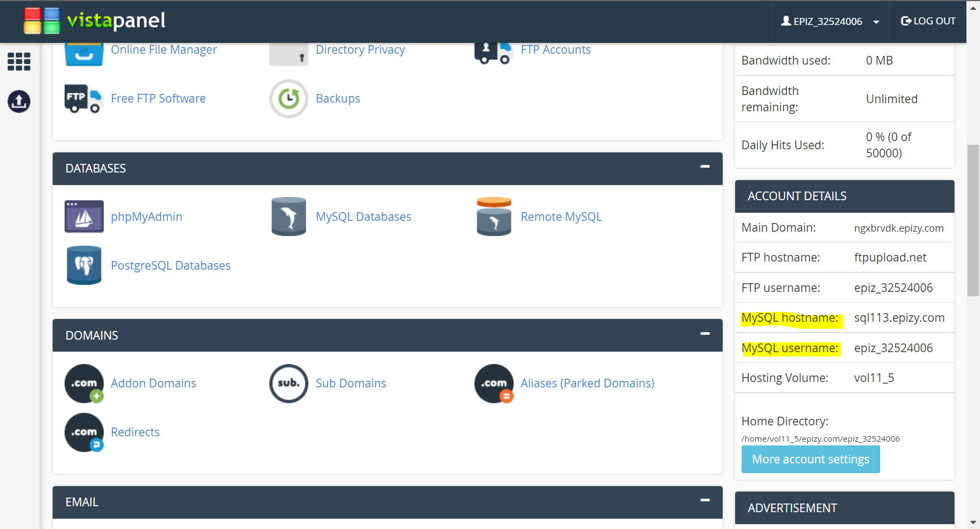Viewport: 980px width, 529px height.
Task: Click the Bandwidth used 0 MB value
Action: point(880,61)
